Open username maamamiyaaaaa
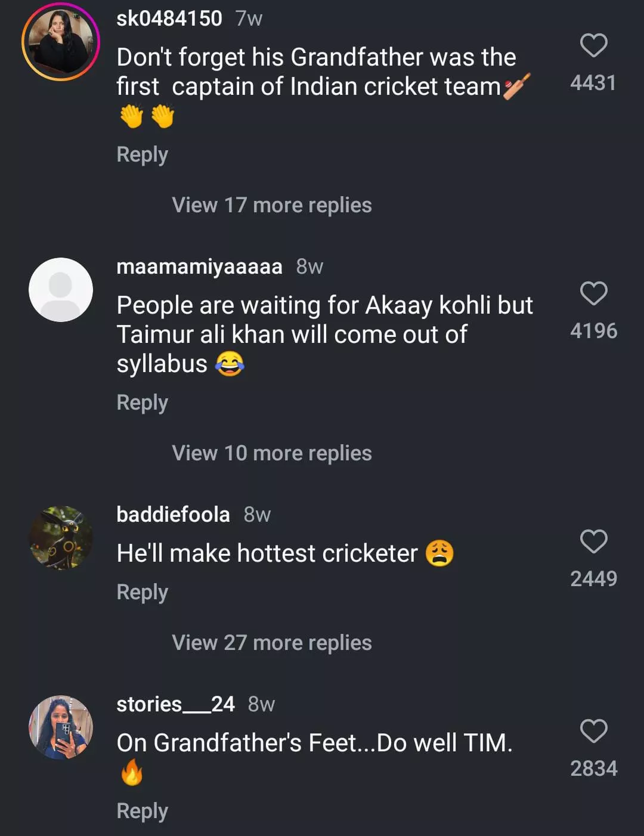The width and height of the screenshot is (644, 836). 199,267
